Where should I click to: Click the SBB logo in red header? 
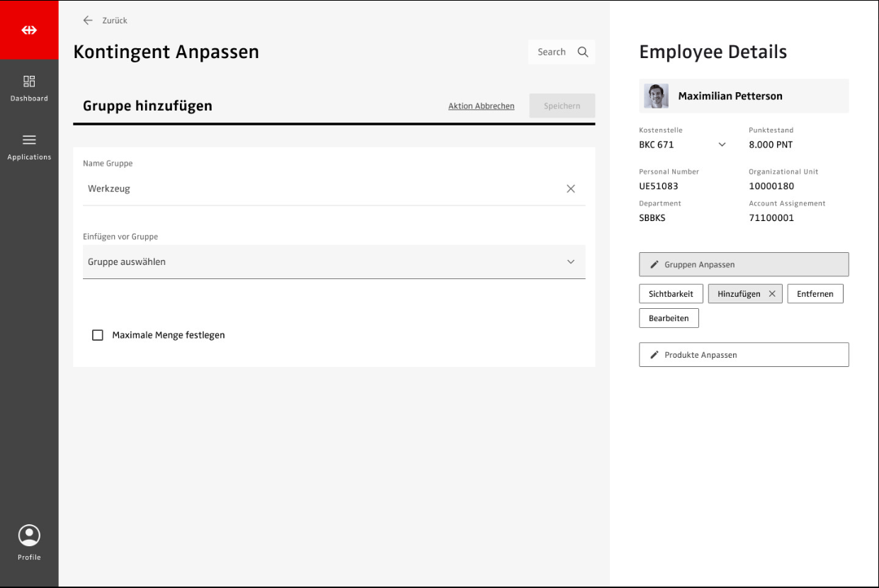coord(29,30)
